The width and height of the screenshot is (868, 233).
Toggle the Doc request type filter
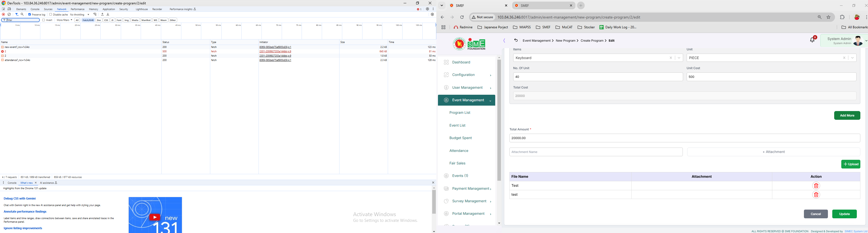tap(99, 20)
